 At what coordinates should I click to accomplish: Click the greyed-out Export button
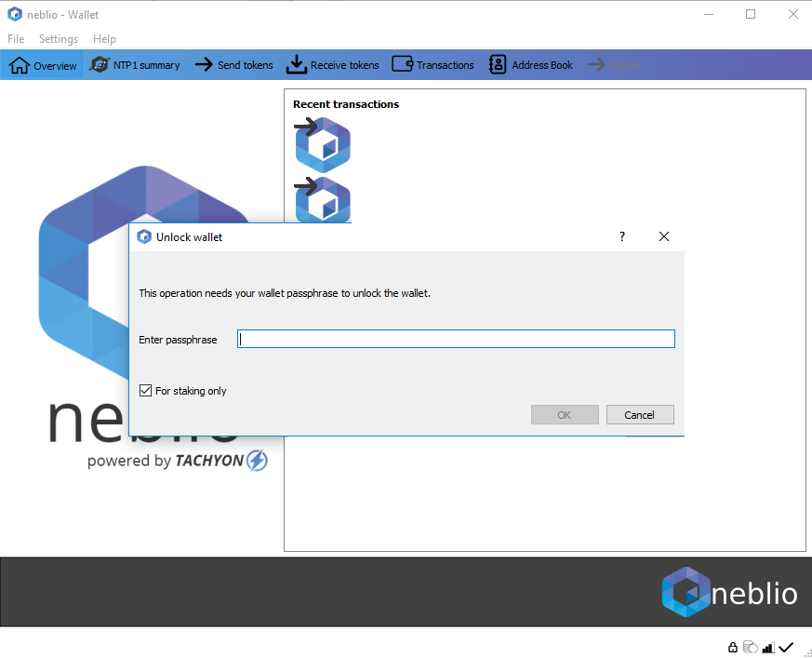click(x=614, y=65)
